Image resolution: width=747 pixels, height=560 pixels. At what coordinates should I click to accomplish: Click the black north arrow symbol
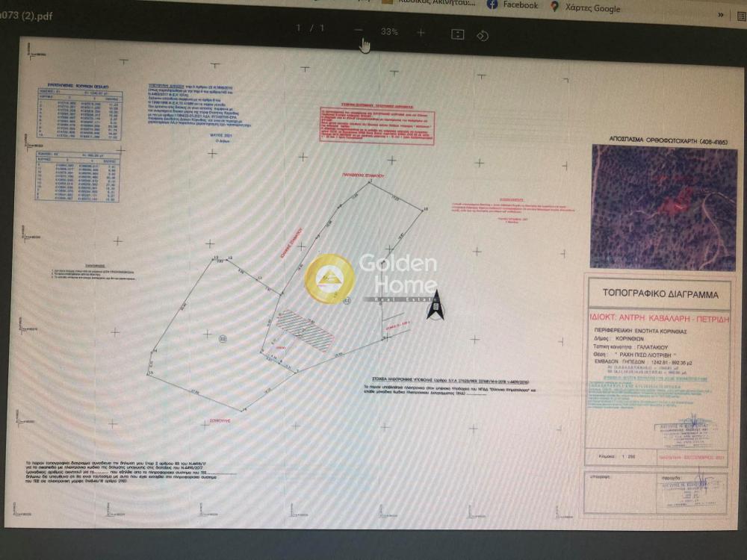(433, 305)
